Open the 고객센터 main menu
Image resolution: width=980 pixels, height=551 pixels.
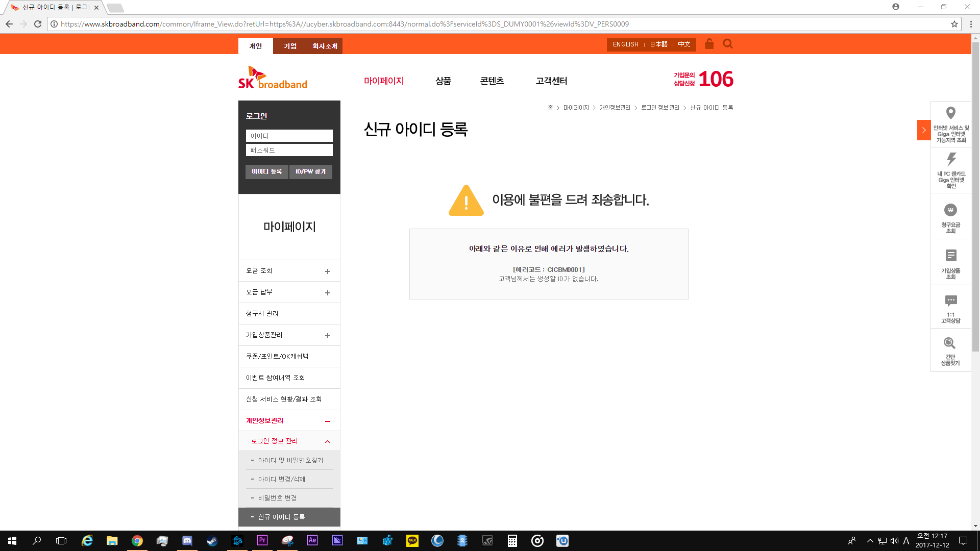pos(551,81)
